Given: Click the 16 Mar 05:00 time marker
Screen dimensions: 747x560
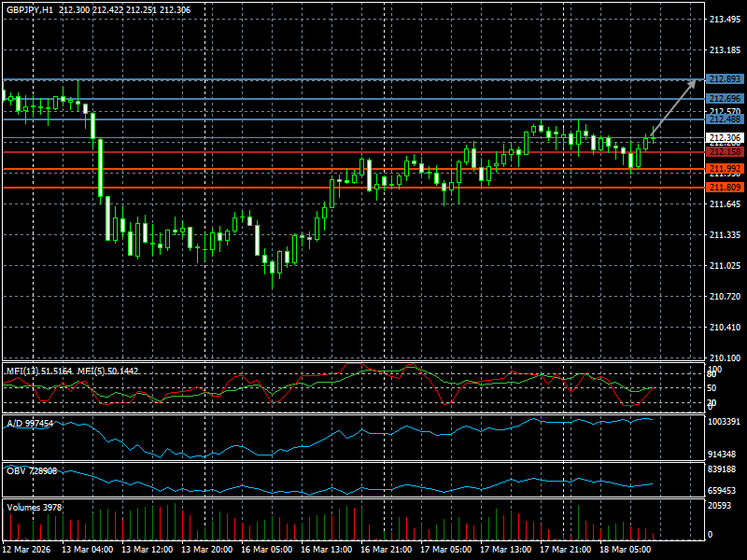Looking at the screenshot, I should 266,550.
